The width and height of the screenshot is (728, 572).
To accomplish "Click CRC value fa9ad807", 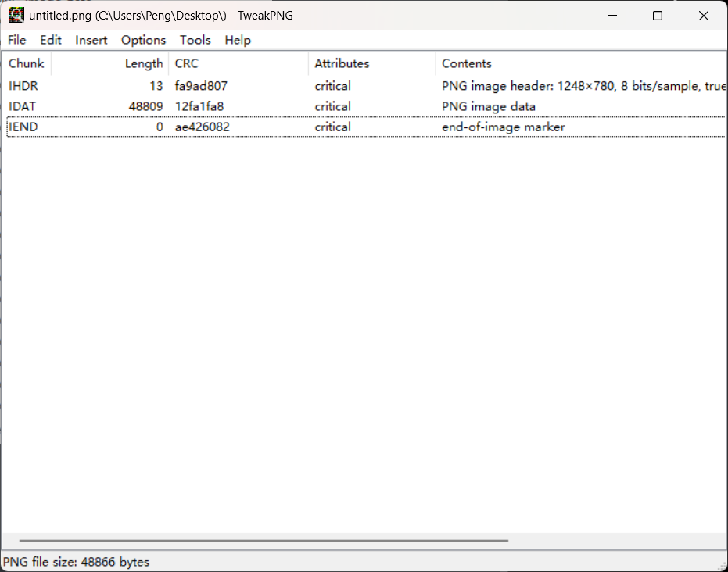I will (201, 86).
